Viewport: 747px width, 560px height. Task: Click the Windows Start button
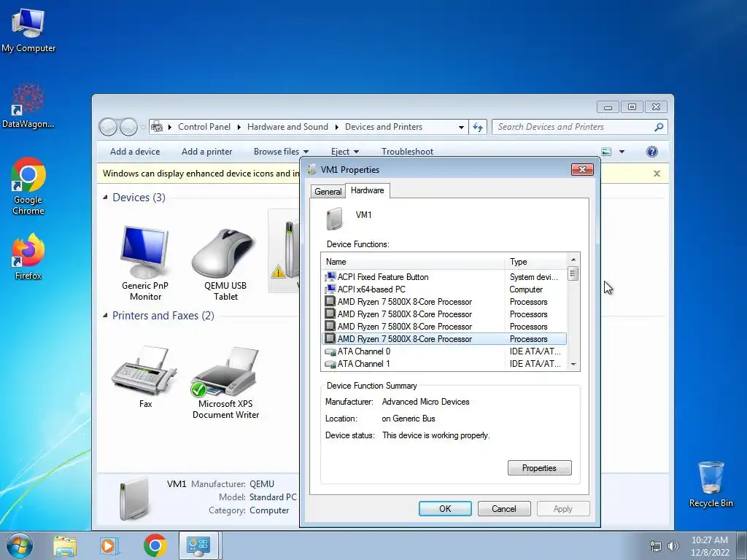pos(20,545)
